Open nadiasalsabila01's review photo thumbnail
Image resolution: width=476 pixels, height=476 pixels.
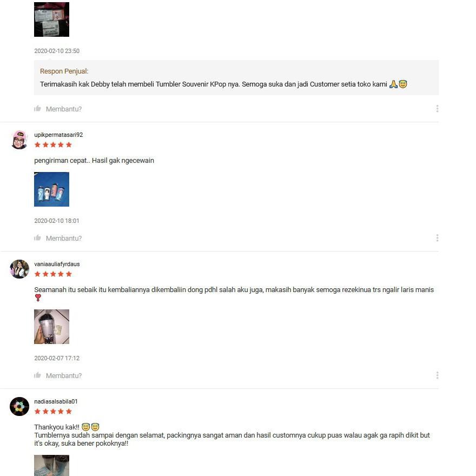[x=51, y=465]
